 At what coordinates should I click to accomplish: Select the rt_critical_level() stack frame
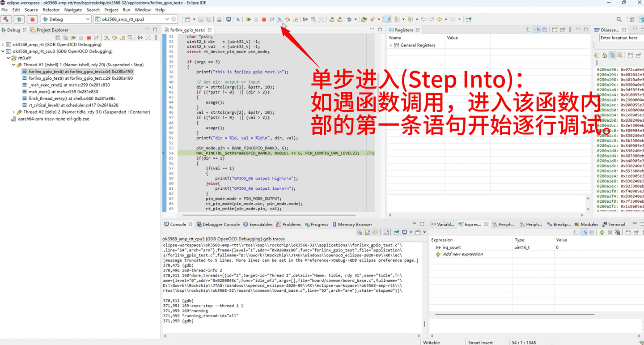70,105
